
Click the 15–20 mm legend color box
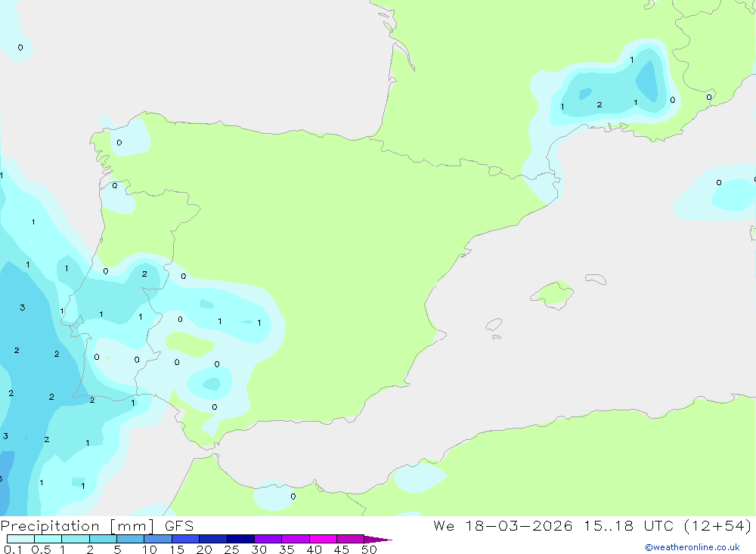[x=186, y=539]
